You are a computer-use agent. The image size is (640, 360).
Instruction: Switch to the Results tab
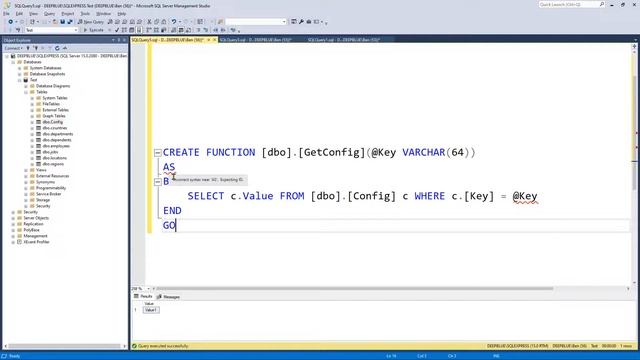(143, 296)
